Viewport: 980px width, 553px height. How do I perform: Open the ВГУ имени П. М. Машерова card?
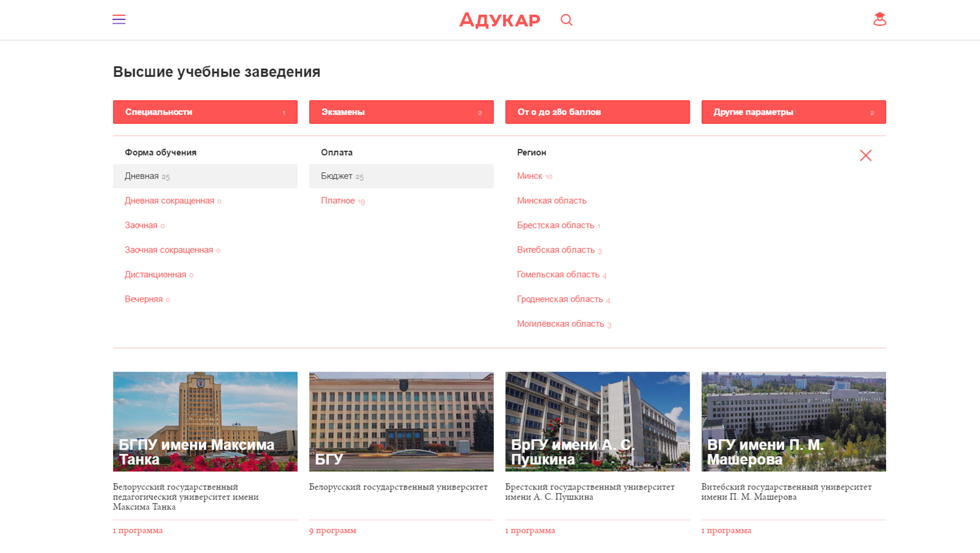click(x=793, y=422)
